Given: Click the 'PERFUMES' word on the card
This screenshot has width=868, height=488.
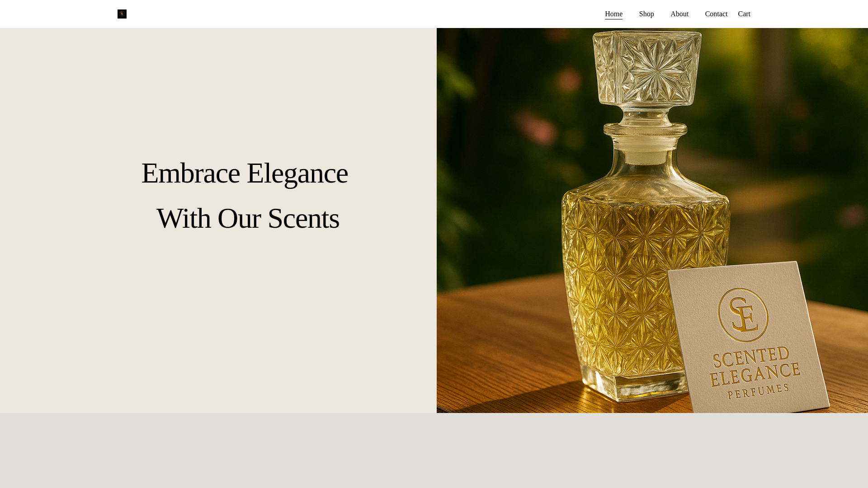Looking at the screenshot, I should coord(758,391).
